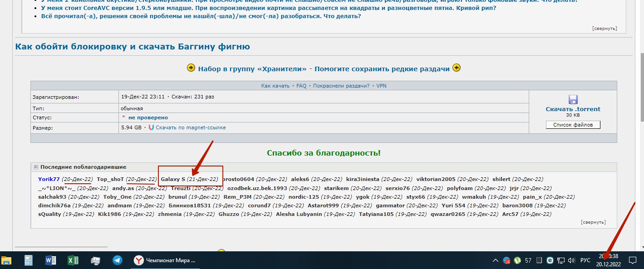Show hidden system tray icons

[x=495, y=260]
